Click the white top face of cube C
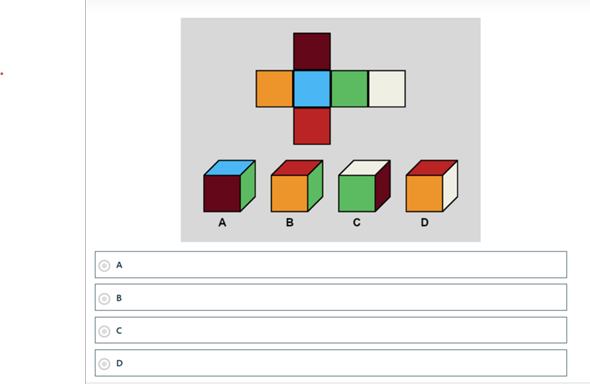Viewport: 590px width, 384px height. click(365, 168)
